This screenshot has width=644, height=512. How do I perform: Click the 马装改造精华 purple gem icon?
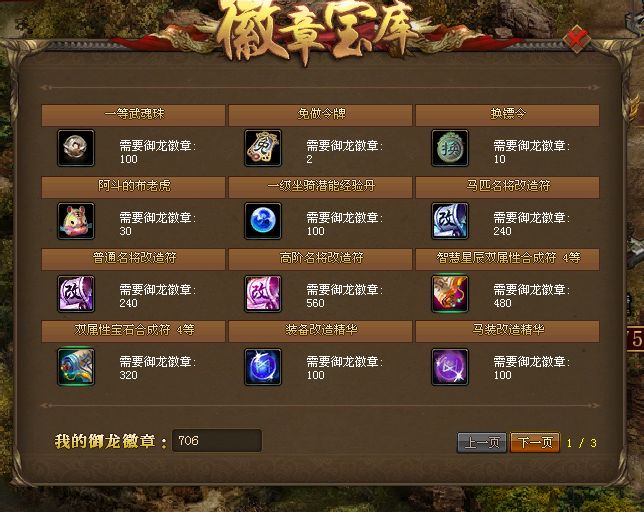[x=450, y=367]
